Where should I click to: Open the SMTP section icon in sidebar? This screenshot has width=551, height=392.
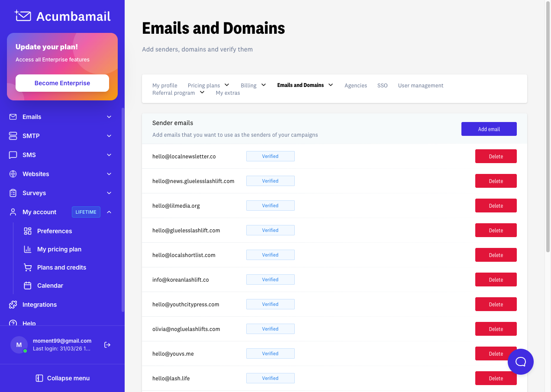[13, 135]
